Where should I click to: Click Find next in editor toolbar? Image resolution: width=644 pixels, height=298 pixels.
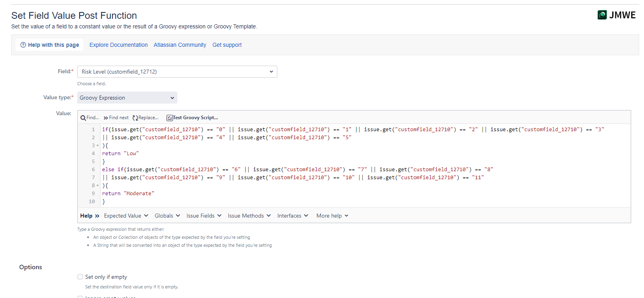tap(116, 118)
